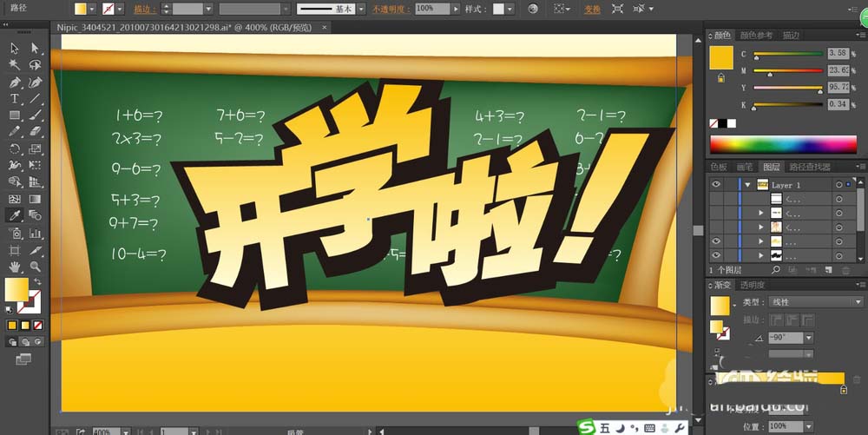Open the Change Screen Mode button
This screenshot has width=868, height=435.
pos(23,359)
